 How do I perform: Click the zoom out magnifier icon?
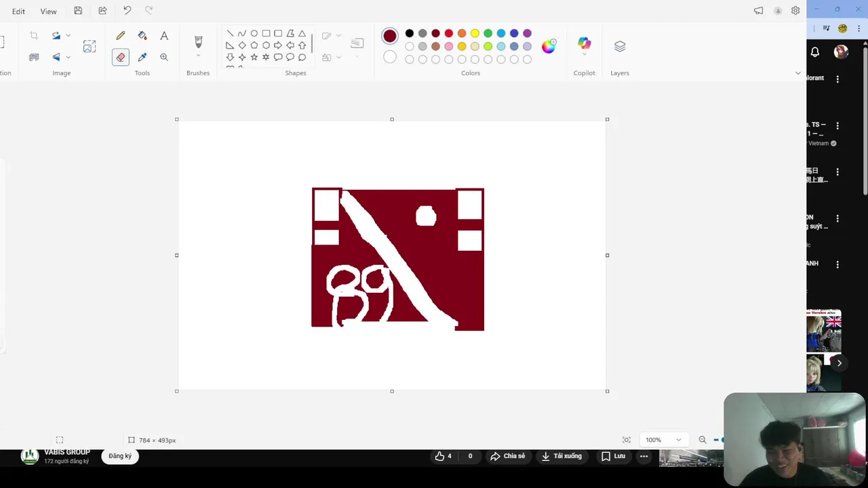(x=703, y=440)
